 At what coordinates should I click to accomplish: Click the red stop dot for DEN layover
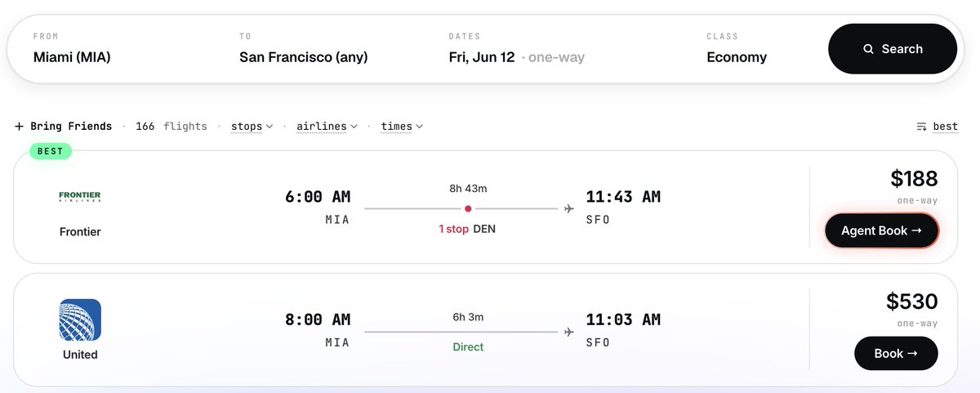tap(468, 208)
